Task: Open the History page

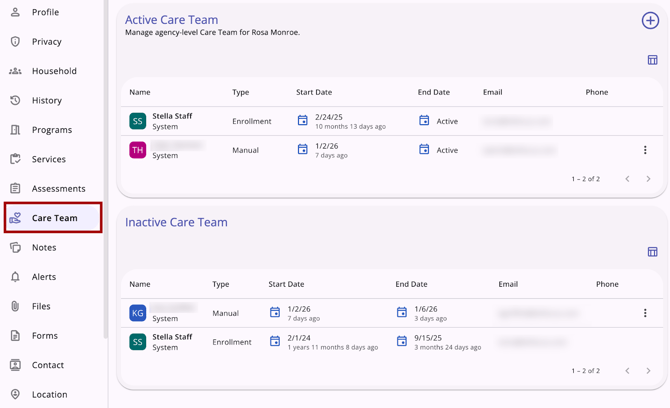Action: (46, 100)
